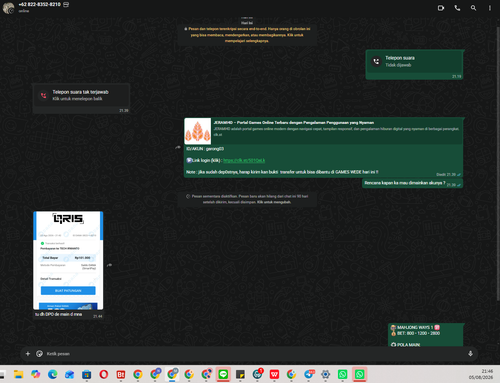Viewport: 500px width, 383px height.
Task: Forward the QRIS payment image
Action: 109,265
